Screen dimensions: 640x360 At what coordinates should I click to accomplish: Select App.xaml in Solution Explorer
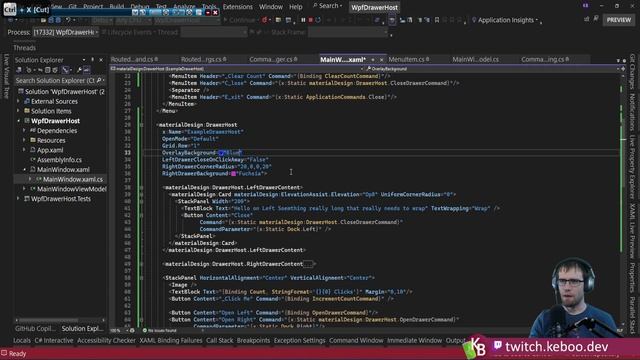50,150
